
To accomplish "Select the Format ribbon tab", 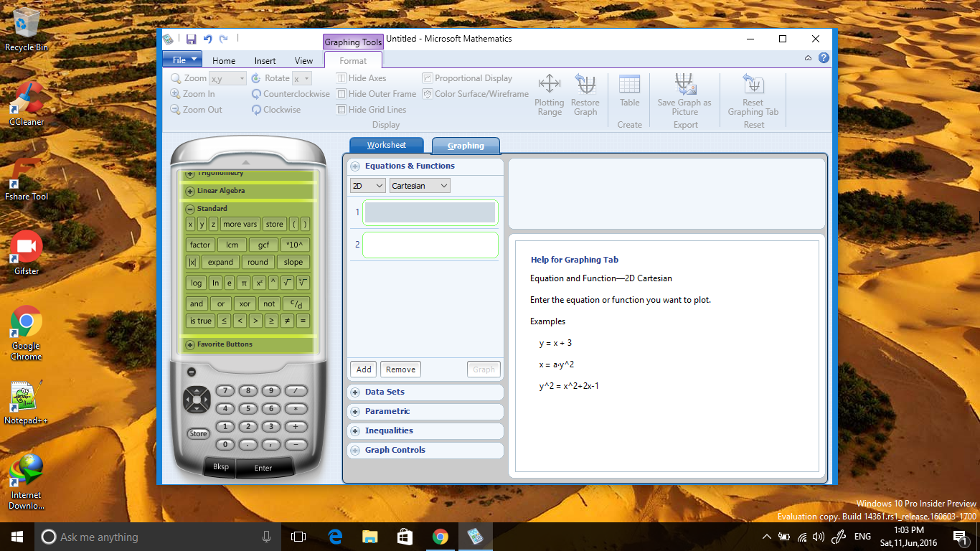I will 353,61.
